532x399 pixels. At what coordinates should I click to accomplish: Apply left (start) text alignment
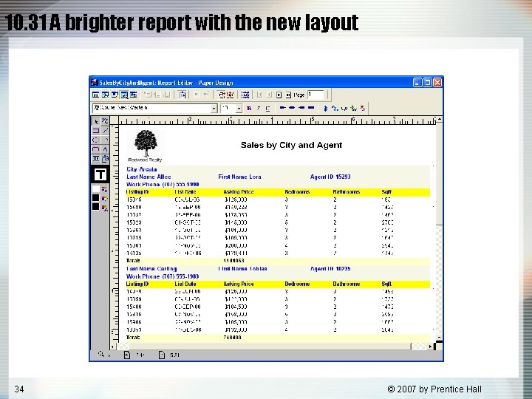(x=282, y=108)
